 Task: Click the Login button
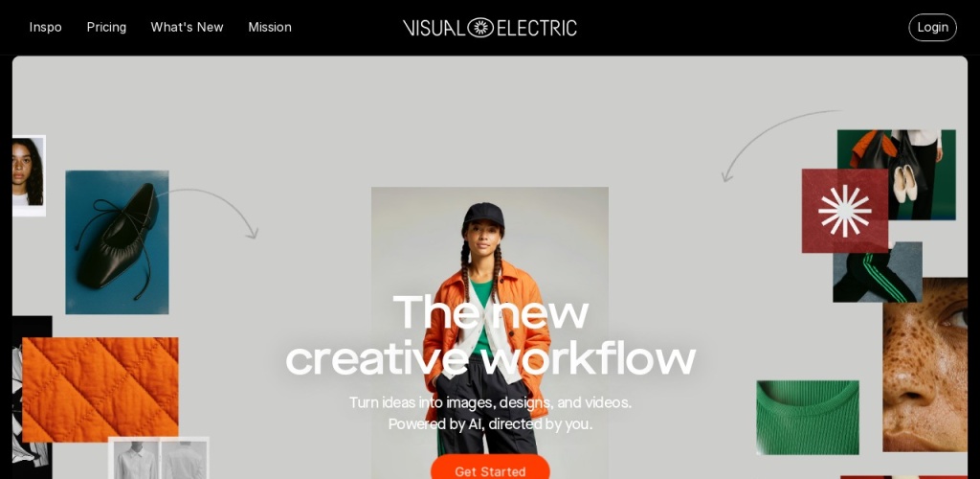pyautogui.click(x=932, y=28)
